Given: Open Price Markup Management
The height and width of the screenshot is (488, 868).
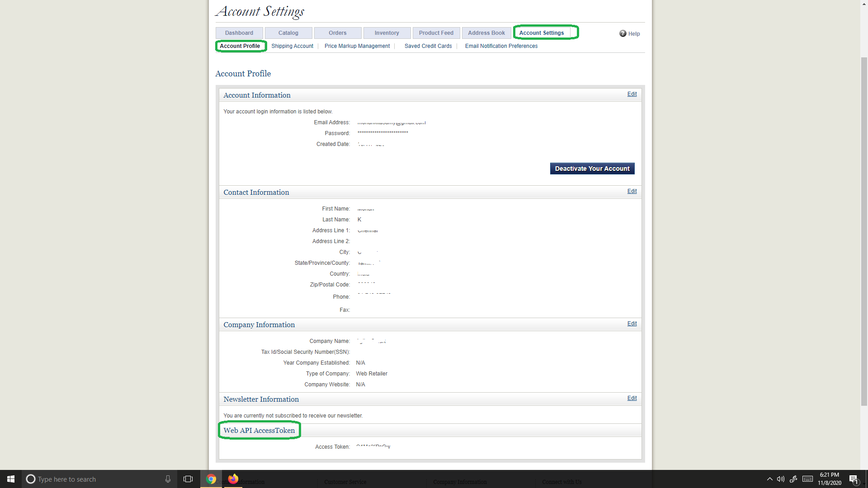Looking at the screenshot, I should [357, 46].
